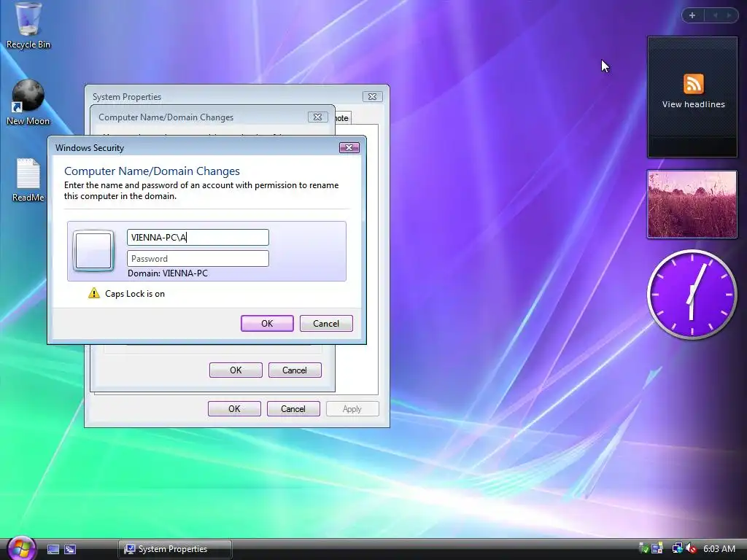Cancel the Windows Security dialog

(x=326, y=323)
